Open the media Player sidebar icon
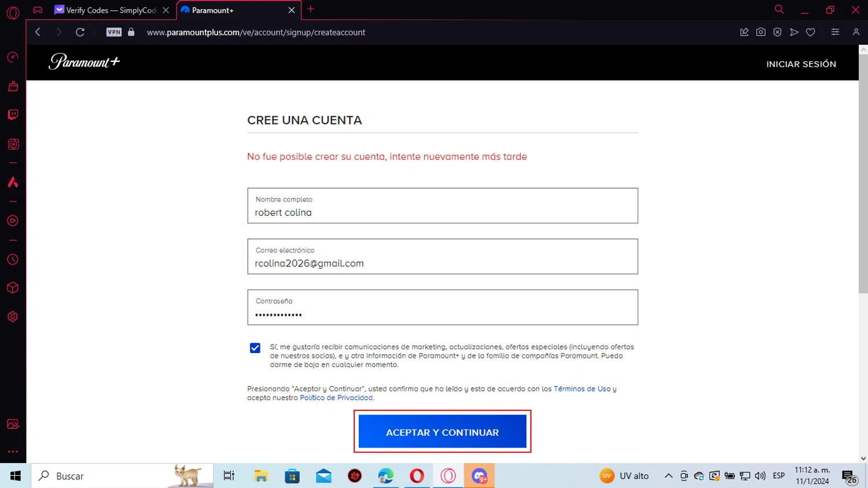This screenshot has height=488, width=868. pyautogui.click(x=13, y=221)
